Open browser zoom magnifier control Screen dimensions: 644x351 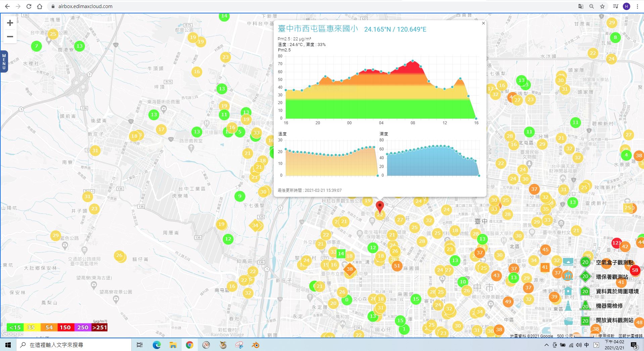coord(592,6)
